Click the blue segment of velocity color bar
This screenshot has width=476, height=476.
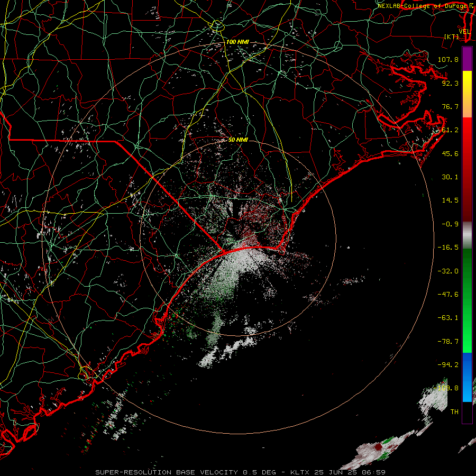[467, 377]
